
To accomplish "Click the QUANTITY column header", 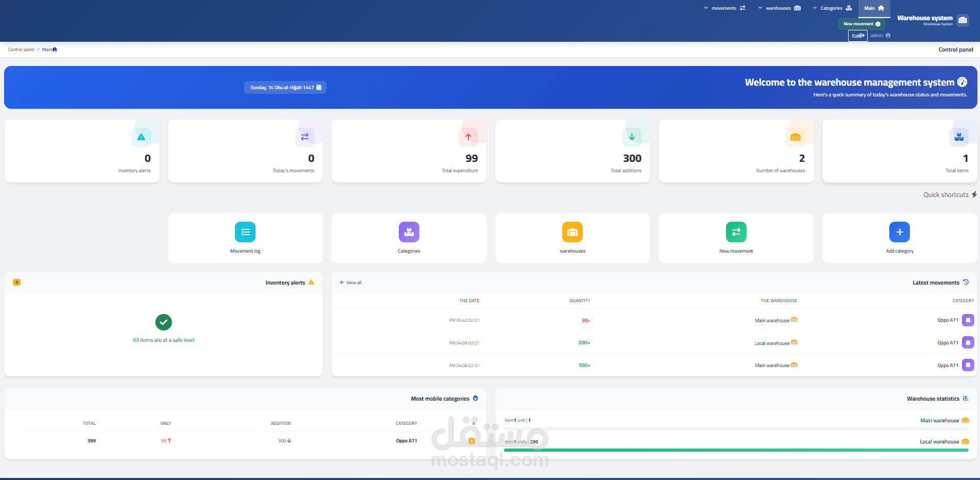I will click(580, 301).
